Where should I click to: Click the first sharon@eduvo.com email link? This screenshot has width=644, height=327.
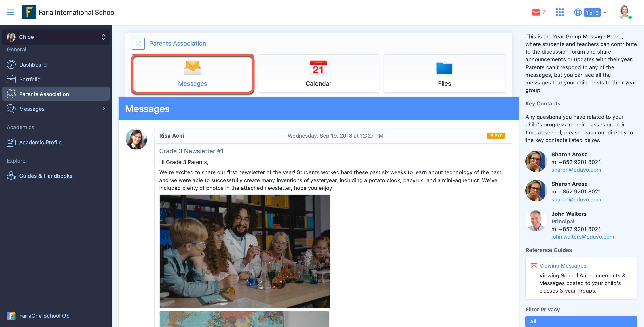[576, 170]
